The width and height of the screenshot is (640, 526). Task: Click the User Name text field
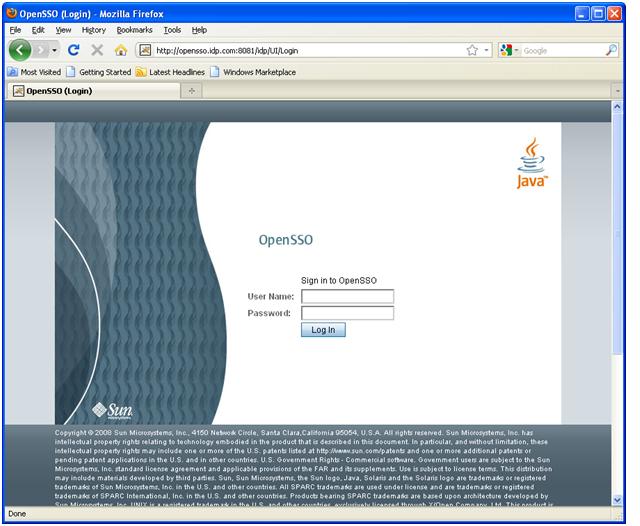click(347, 296)
